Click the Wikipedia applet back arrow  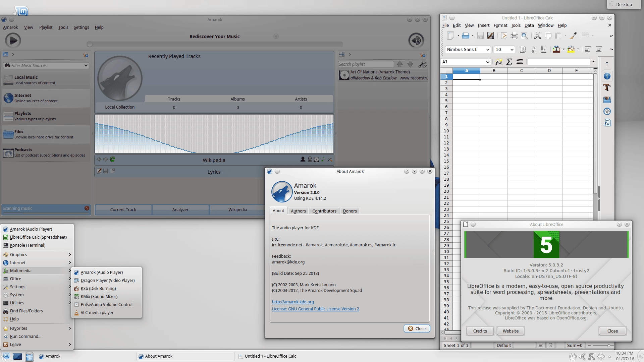[99, 160]
